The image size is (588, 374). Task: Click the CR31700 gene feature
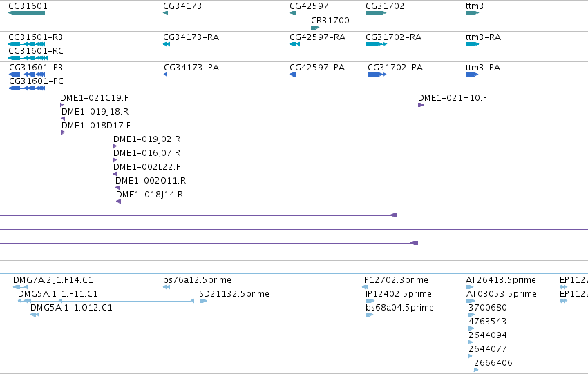[315, 28]
